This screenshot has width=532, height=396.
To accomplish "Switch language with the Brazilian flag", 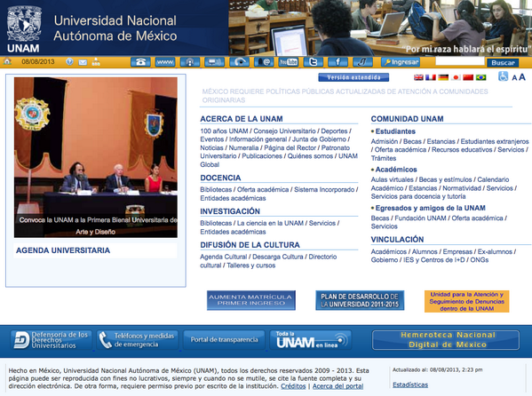I will (480, 77).
